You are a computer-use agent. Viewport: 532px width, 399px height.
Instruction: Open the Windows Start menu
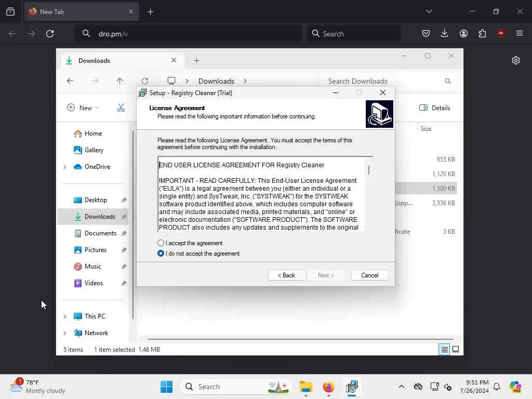tap(167, 387)
